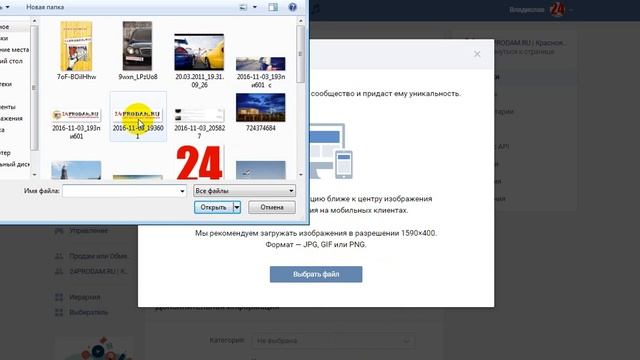Click the help question mark icon in file dialog
The width and height of the screenshot is (640, 360).
[292, 7]
